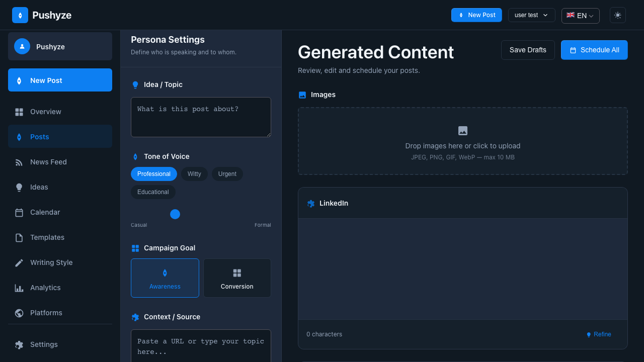
Task: Click the Overview grid icon in sidebar
Action: click(19, 112)
